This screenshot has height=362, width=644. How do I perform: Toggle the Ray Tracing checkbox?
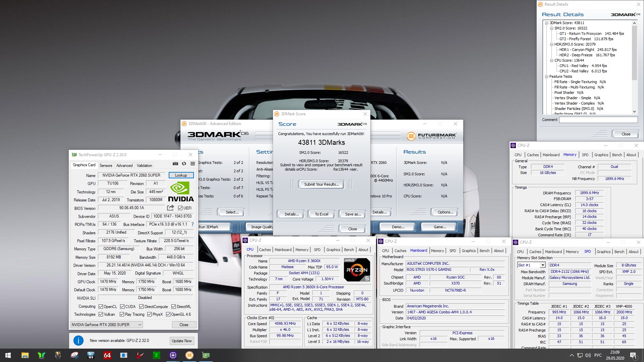click(122, 314)
